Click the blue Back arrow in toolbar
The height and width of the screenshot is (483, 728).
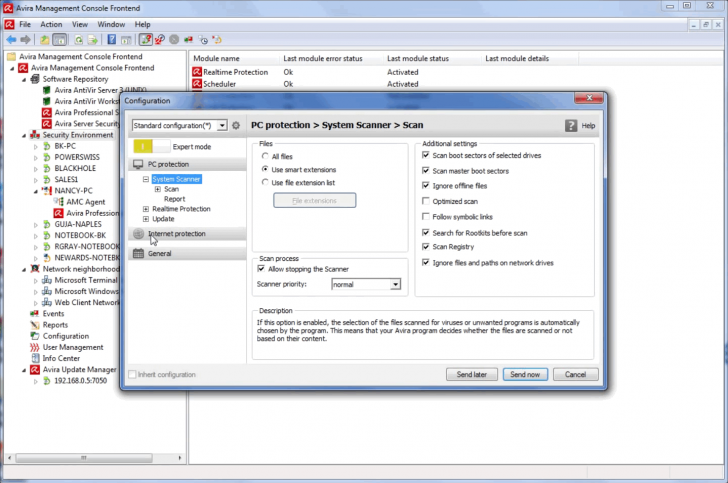pyautogui.click(x=11, y=40)
